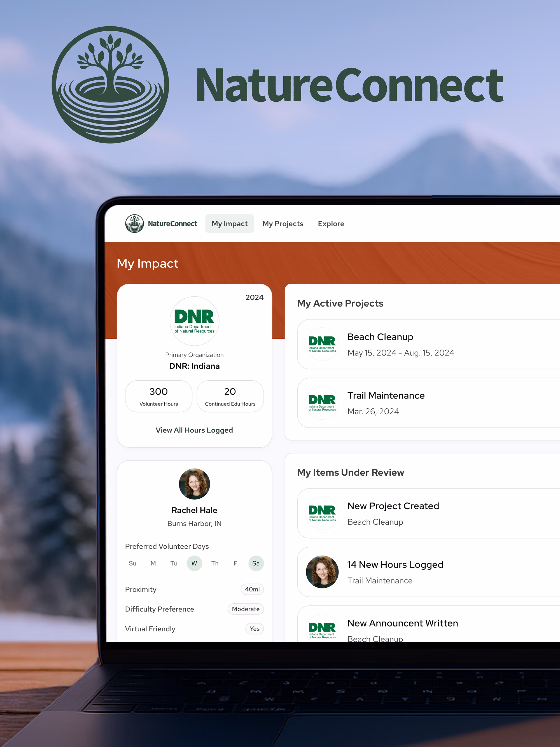Click DNR icon on New Project Created
This screenshot has height=747, width=560.
click(x=322, y=513)
